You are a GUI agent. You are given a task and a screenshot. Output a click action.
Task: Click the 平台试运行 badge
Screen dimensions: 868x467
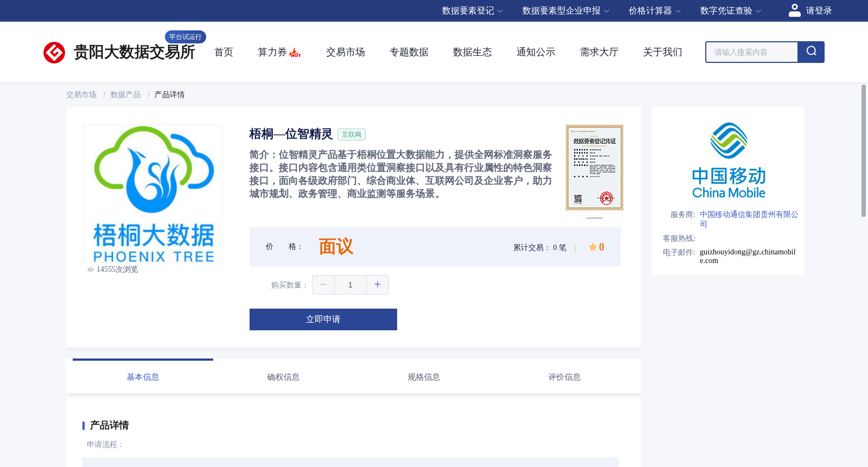pos(186,37)
